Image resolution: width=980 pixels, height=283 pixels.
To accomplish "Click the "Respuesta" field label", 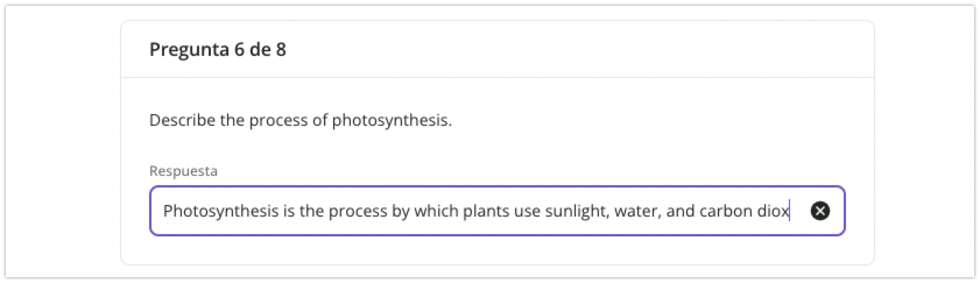I will click(183, 171).
